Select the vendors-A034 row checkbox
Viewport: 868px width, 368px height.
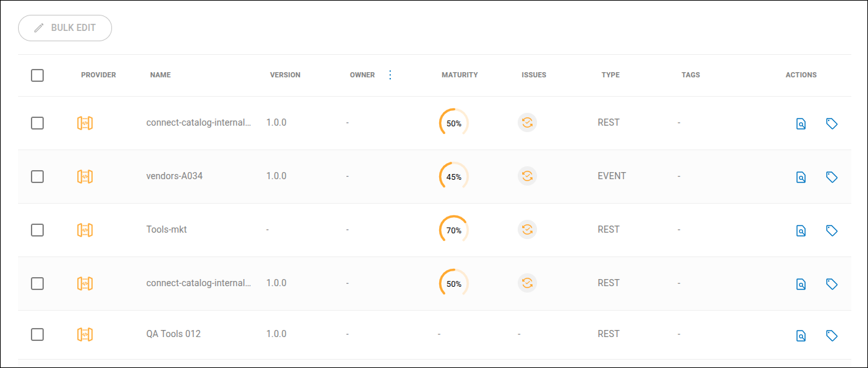click(37, 177)
